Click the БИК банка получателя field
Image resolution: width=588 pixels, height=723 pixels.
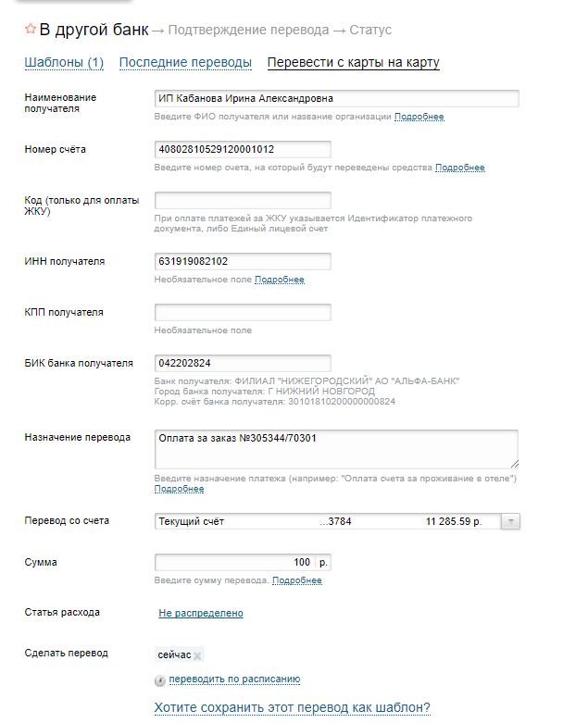[243, 363]
